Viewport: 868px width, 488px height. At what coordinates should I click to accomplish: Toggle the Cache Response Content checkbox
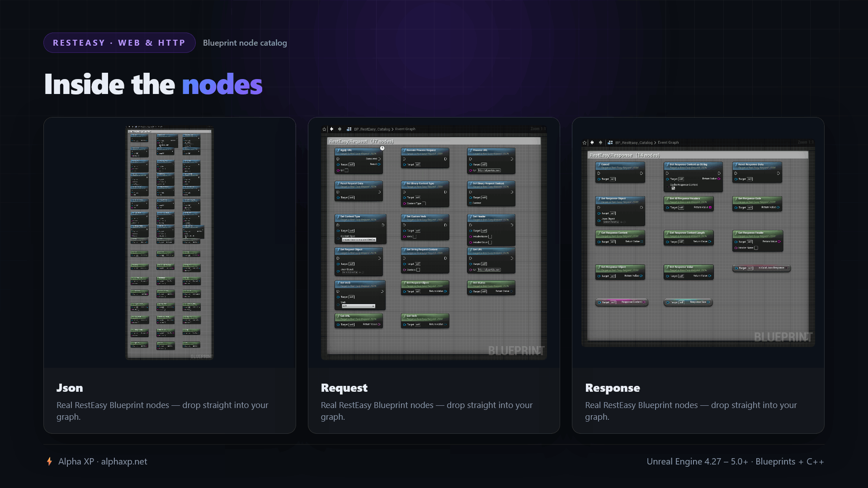[673, 188]
